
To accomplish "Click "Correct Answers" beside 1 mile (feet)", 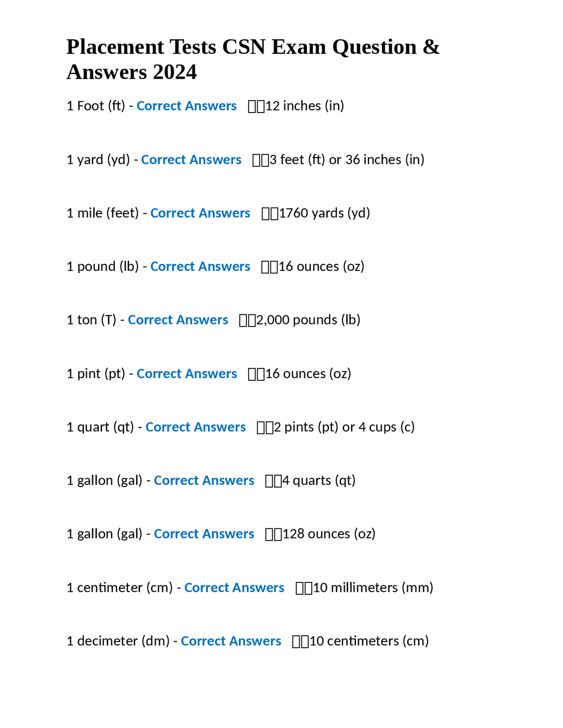I will pos(200,213).
